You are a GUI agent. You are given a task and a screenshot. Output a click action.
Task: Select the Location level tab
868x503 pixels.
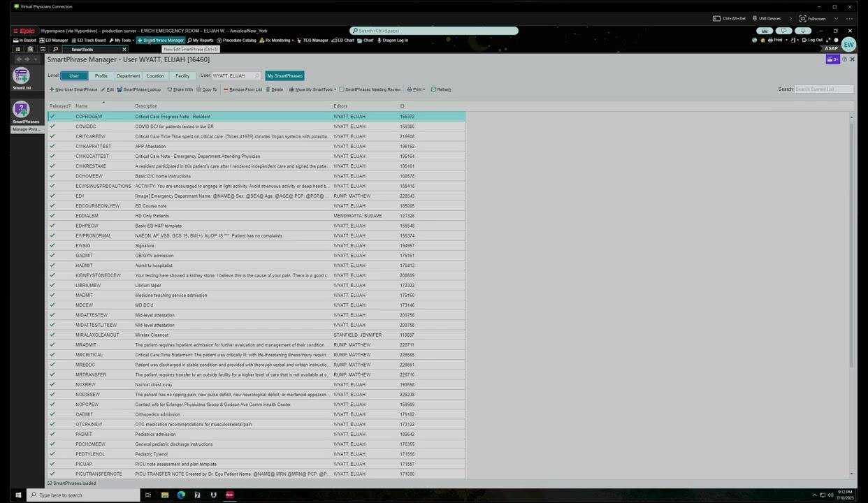pos(155,75)
